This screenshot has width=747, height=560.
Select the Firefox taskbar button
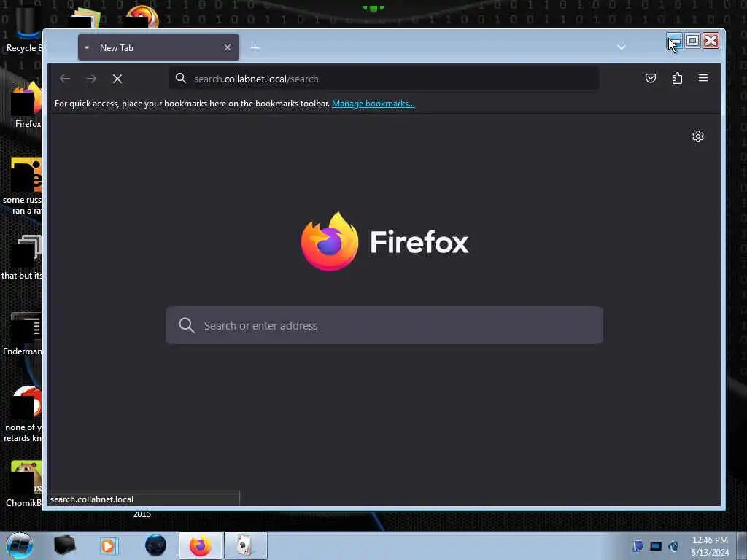pyautogui.click(x=201, y=545)
